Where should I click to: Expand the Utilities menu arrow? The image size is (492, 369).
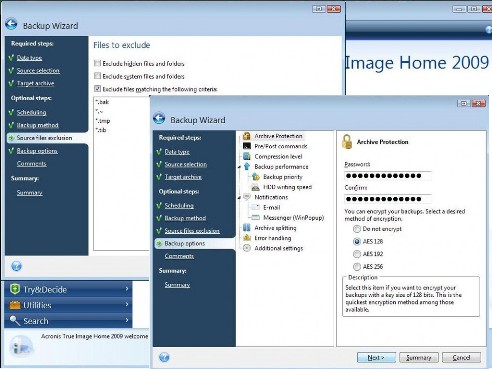127,304
